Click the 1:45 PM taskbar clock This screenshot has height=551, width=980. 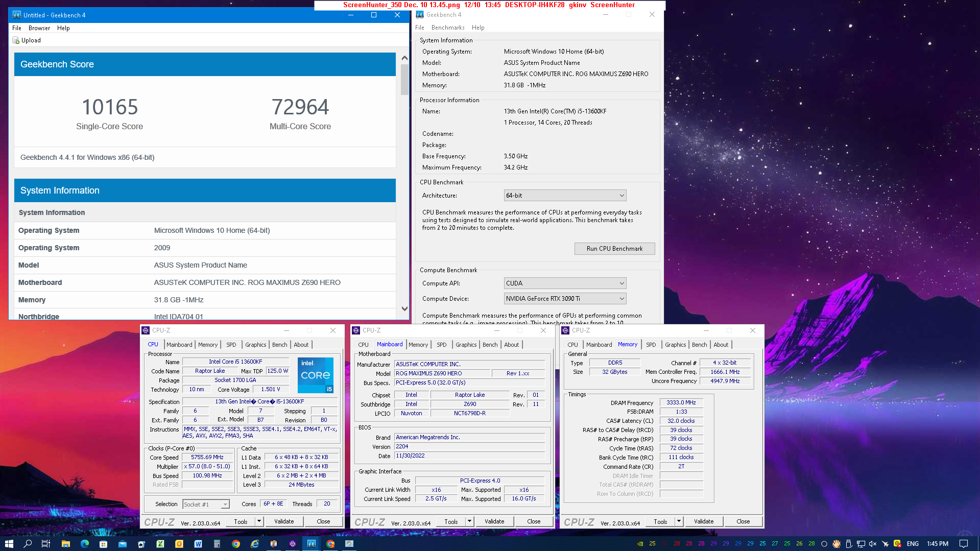tap(938, 544)
